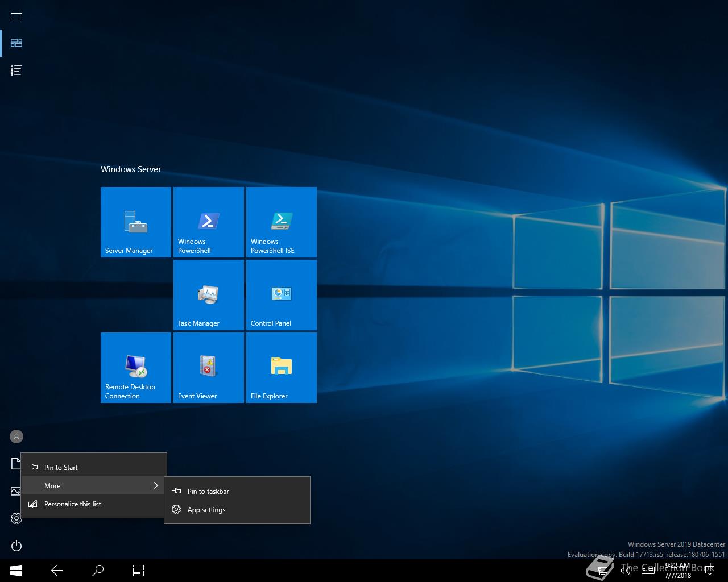728x582 pixels.
Task: Open the Power options button
Action: 16,546
